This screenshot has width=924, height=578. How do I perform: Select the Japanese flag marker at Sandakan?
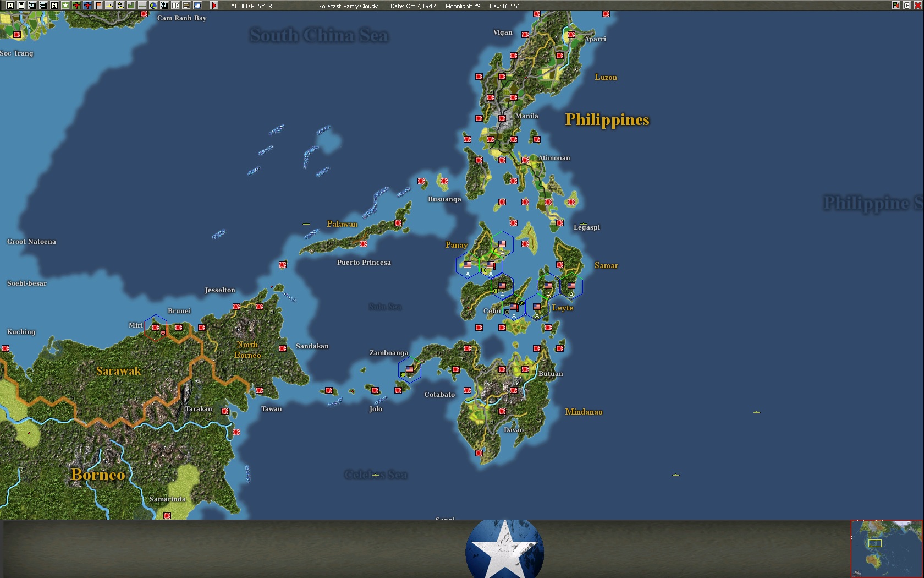click(283, 348)
